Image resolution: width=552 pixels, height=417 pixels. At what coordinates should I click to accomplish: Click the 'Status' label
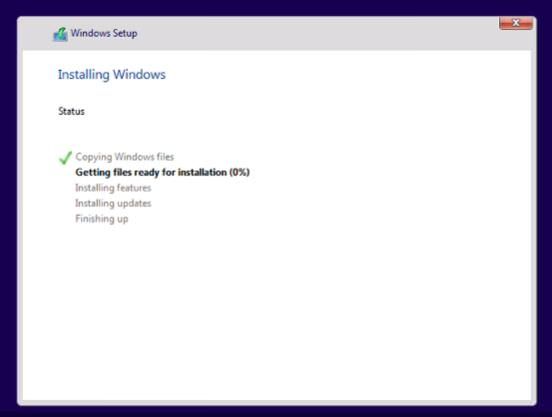pyautogui.click(x=71, y=112)
